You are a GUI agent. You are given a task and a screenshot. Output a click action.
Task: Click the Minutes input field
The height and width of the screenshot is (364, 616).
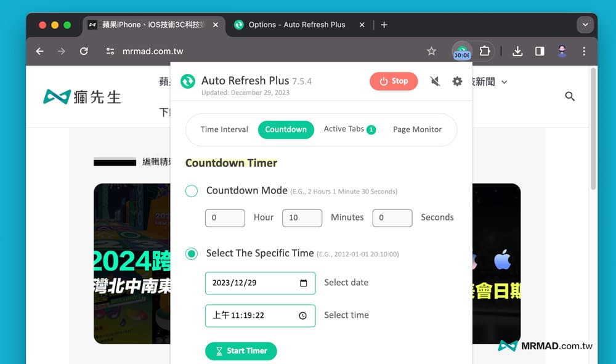(x=302, y=218)
